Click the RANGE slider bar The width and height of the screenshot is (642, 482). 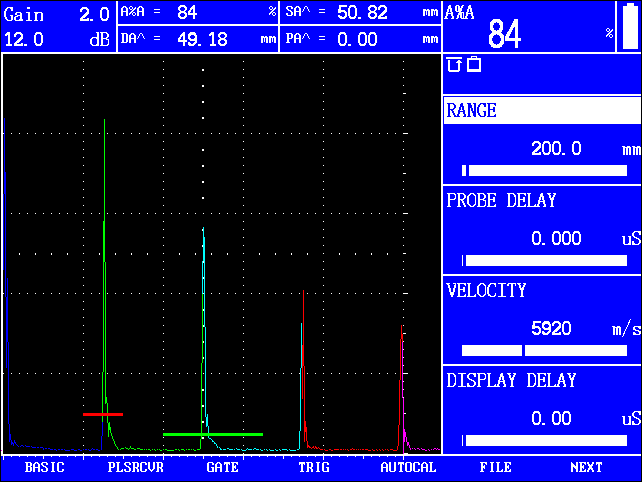coord(543,170)
